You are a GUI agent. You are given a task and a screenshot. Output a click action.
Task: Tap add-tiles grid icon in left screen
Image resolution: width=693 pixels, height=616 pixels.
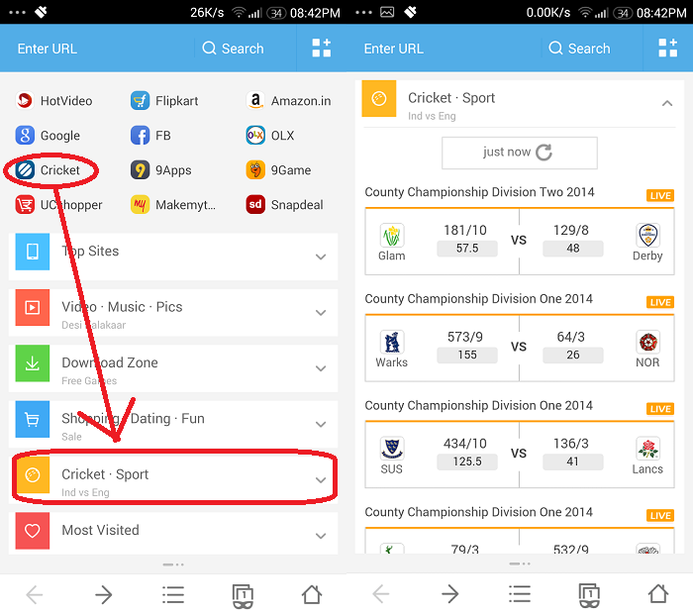coord(322,48)
